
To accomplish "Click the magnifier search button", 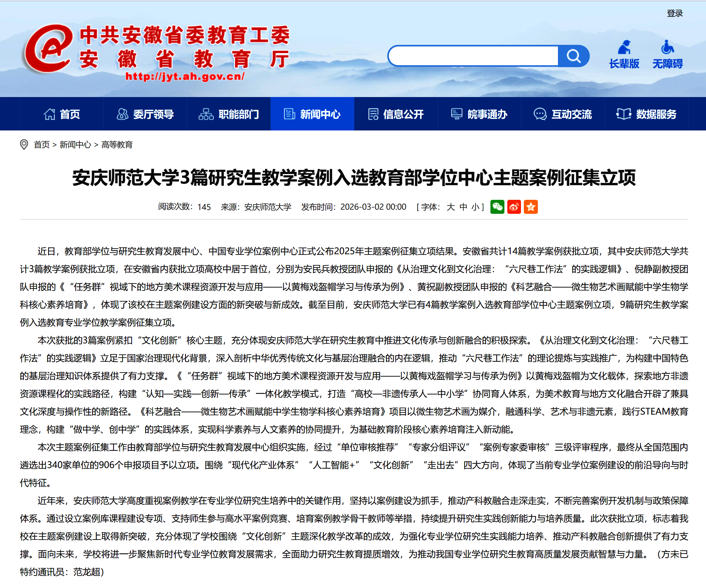I will pyautogui.click(x=573, y=56).
